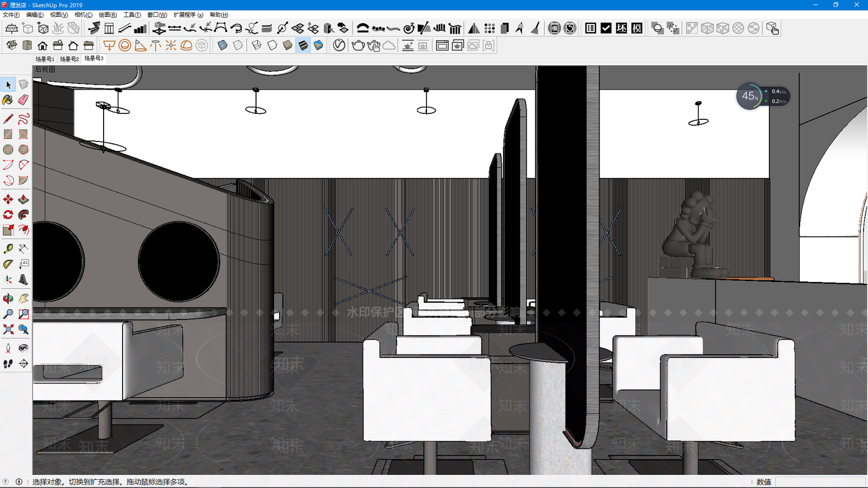Image resolution: width=868 pixels, height=488 pixels.
Task: Activate the Orbit tool
Action: click(x=8, y=298)
